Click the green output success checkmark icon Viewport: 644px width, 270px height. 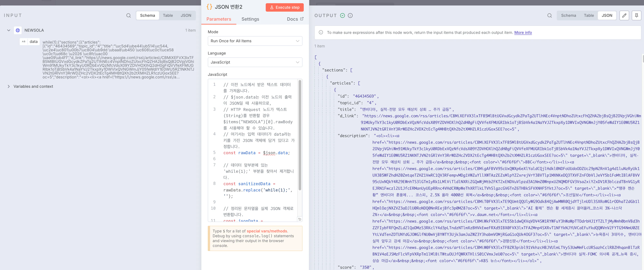tap(342, 15)
